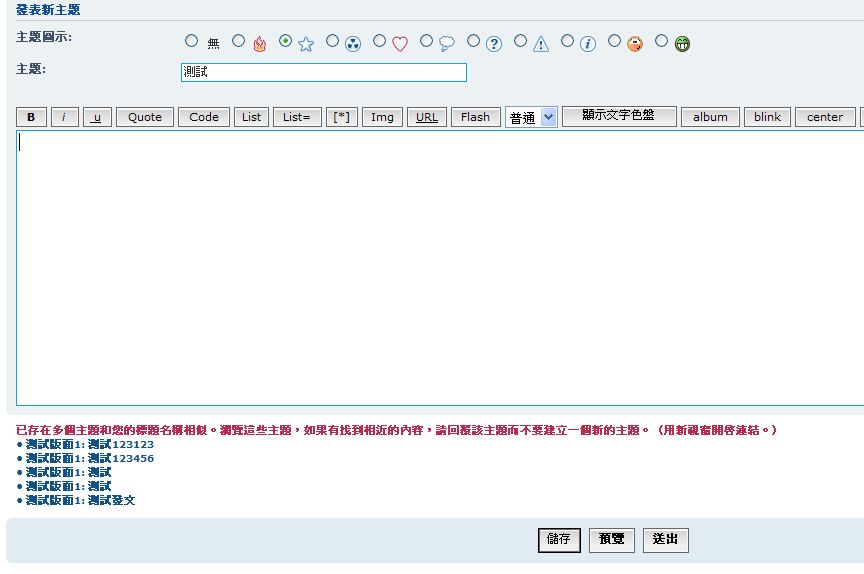The height and width of the screenshot is (574, 864).
Task: Click the green grinning face topic icon
Action: 682,44
